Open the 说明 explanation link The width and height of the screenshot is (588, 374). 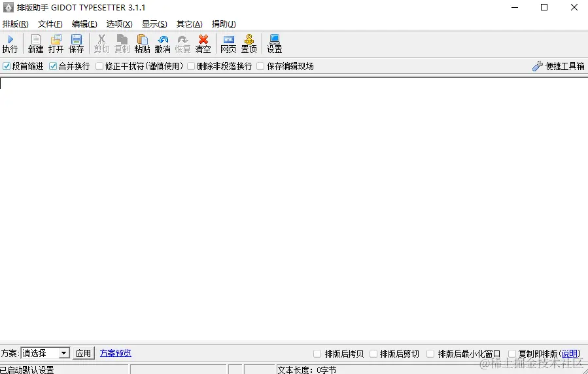click(x=569, y=354)
